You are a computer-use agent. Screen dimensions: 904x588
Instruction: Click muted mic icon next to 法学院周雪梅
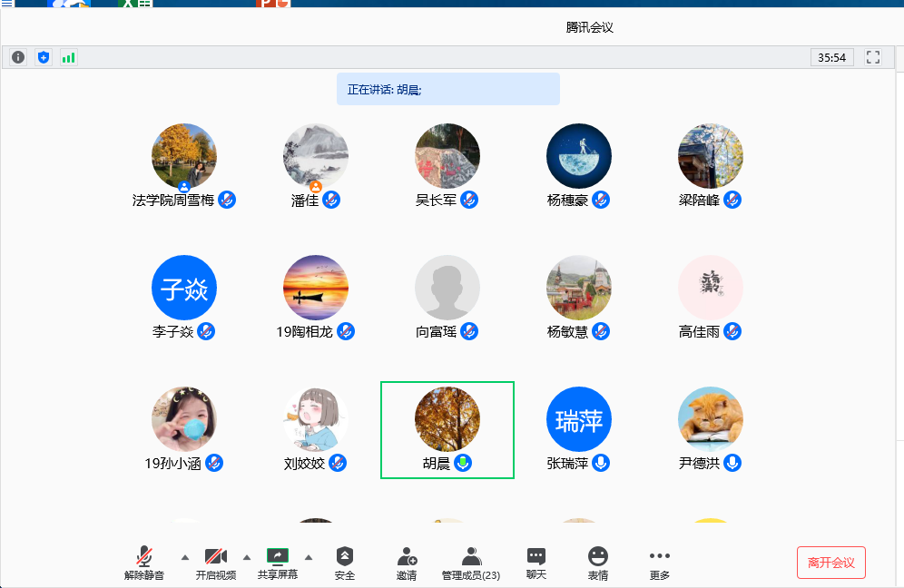click(227, 200)
